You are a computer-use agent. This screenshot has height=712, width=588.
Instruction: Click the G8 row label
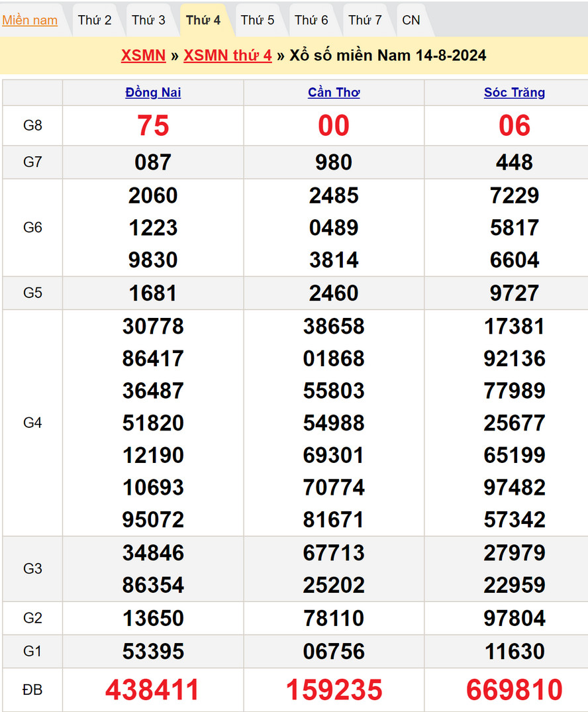32,125
